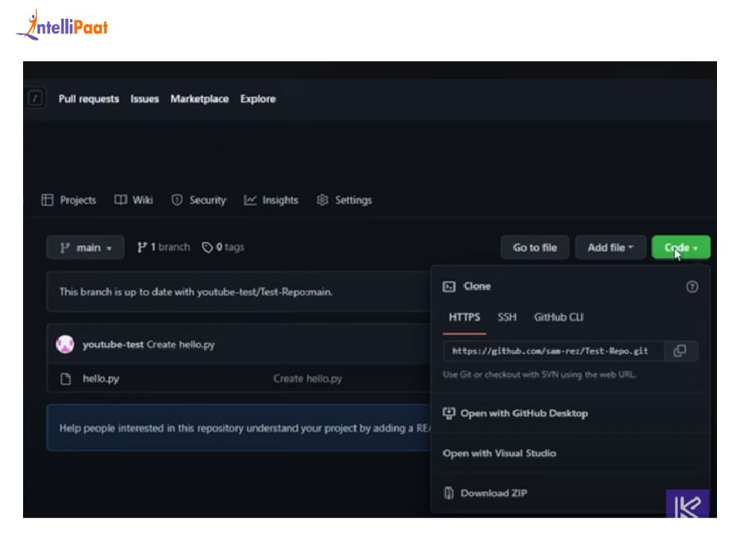This screenshot has width=756, height=546.
Task: Expand the Add file dropdown
Action: click(x=610, y=248)
